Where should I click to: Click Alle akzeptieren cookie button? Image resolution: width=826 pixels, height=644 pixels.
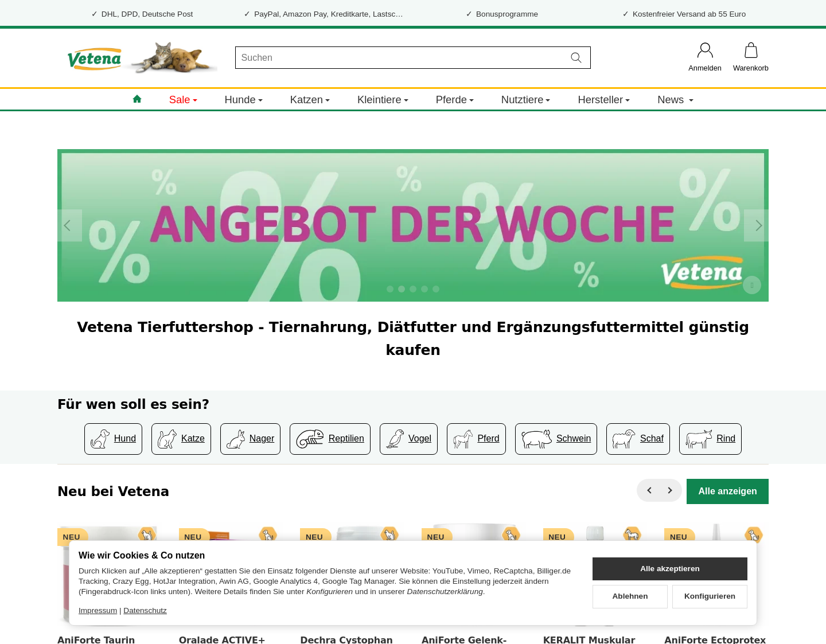coord(670,569)
